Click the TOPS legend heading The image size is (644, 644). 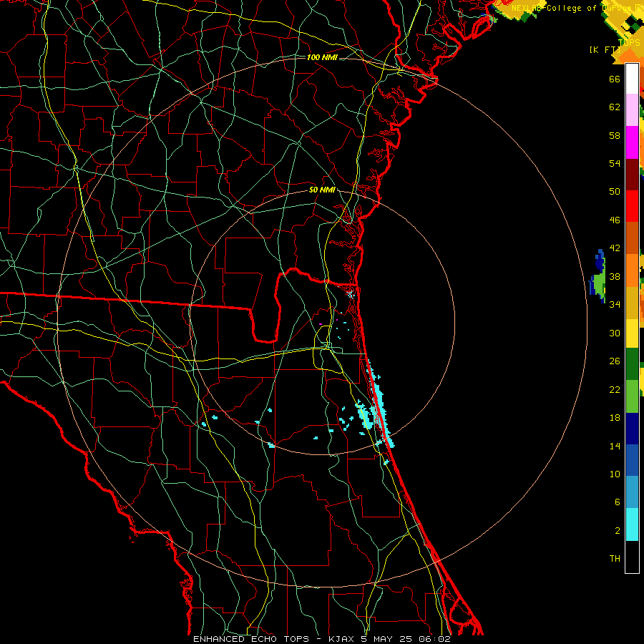(629, 42)
